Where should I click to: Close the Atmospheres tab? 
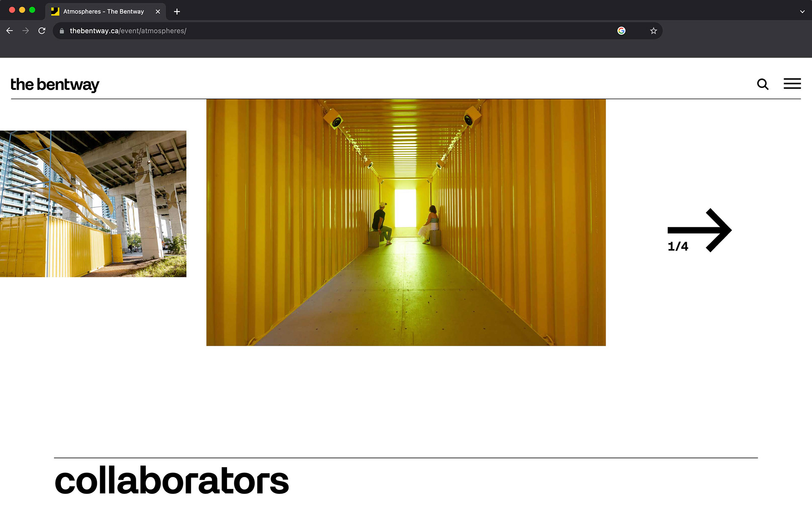point(158,11)
